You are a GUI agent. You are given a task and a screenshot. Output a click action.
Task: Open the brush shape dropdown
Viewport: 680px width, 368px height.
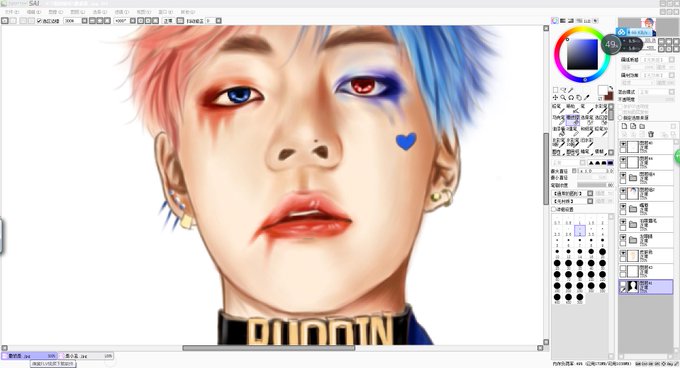point(590,193)
